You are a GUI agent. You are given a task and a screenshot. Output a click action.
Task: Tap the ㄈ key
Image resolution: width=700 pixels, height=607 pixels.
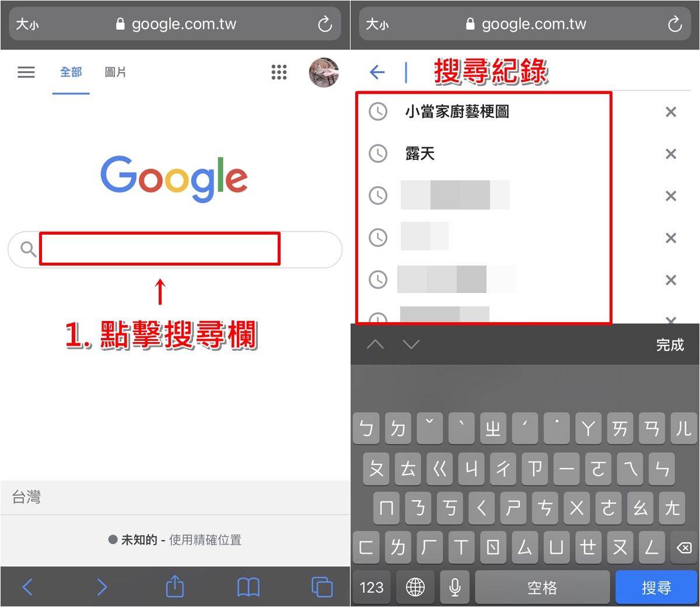pyautogui.click(x=366, y=547)
